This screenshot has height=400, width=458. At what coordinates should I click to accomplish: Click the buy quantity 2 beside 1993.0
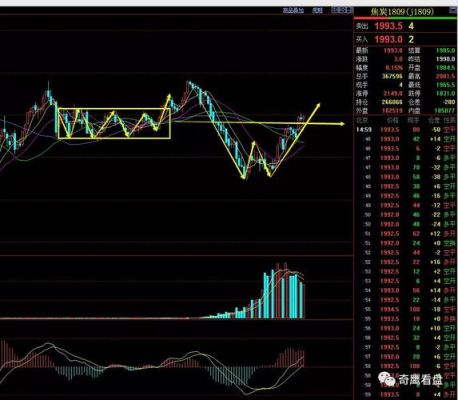click(x=411, y=39)
